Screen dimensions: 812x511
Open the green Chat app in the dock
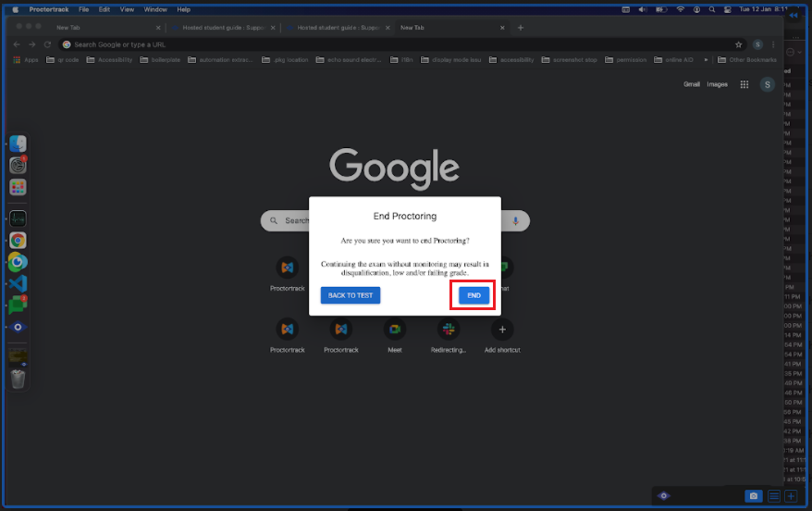[18, 305]
